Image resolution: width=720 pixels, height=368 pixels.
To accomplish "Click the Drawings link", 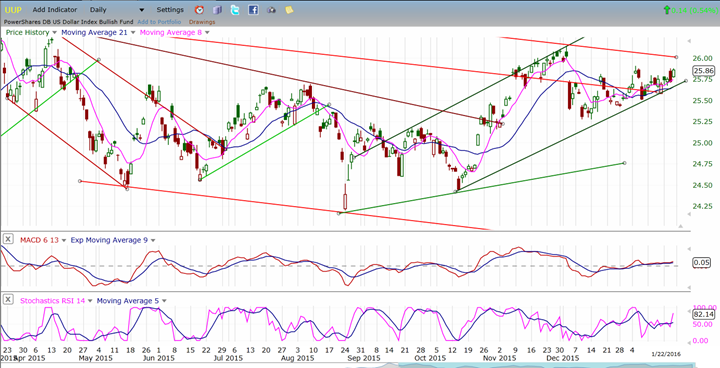I will point(202,22).
